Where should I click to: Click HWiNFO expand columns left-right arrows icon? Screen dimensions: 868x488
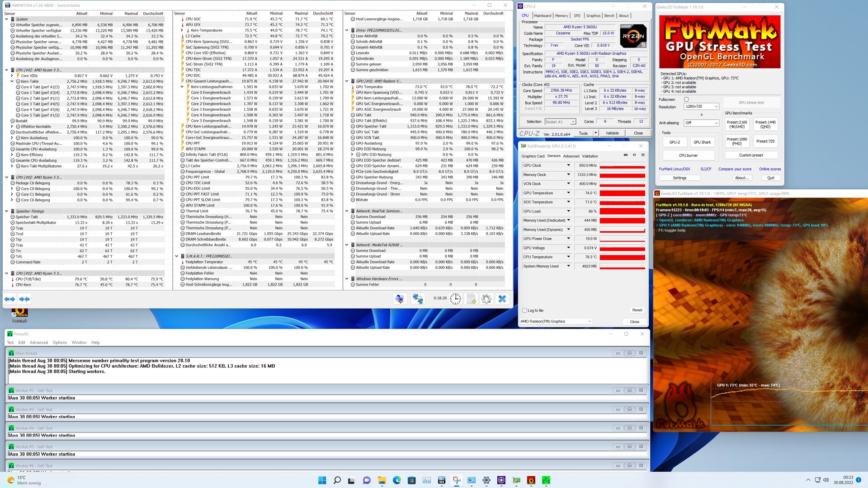[x=9, y=299]
